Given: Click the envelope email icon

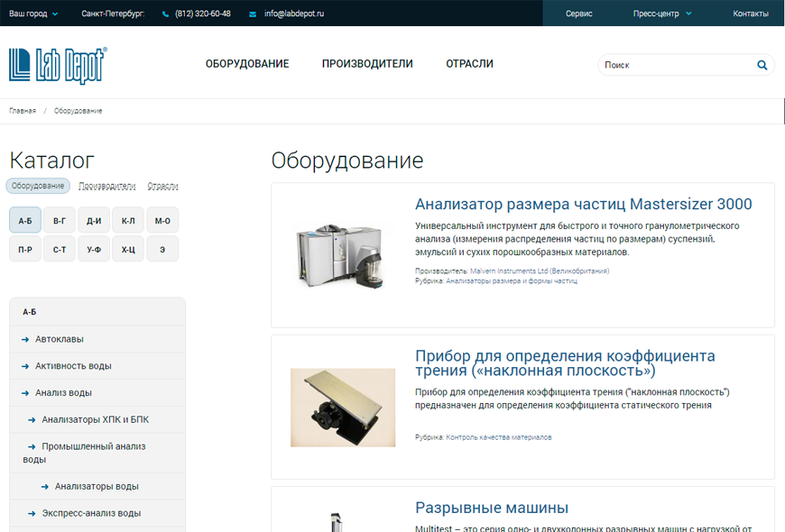Looking at the screenshot, I should (x=253, y=14).
